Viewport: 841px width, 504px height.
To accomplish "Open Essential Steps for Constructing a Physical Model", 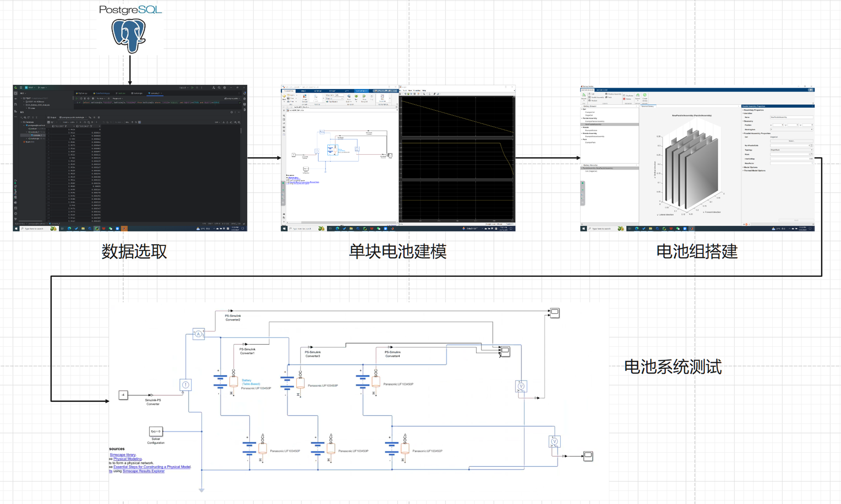I will pos(152,467).
